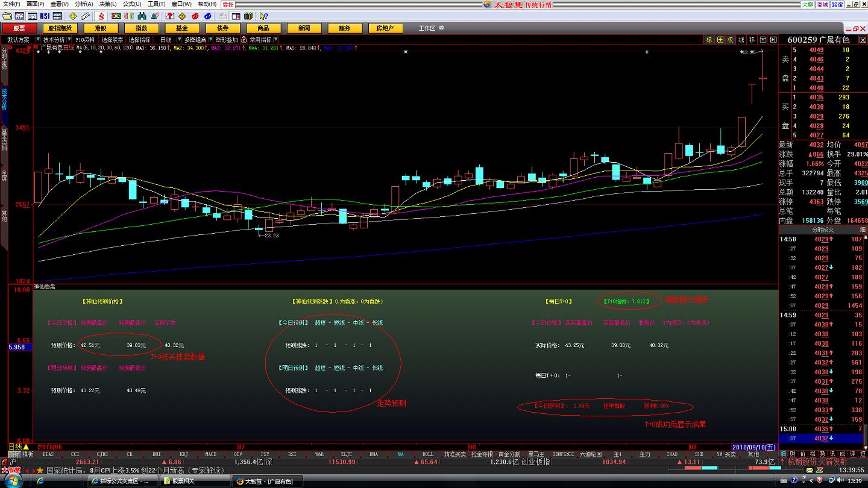Click the 分时走势 vertical side tab
Screen dimensions: 868x488
click(x=4, y=58)
